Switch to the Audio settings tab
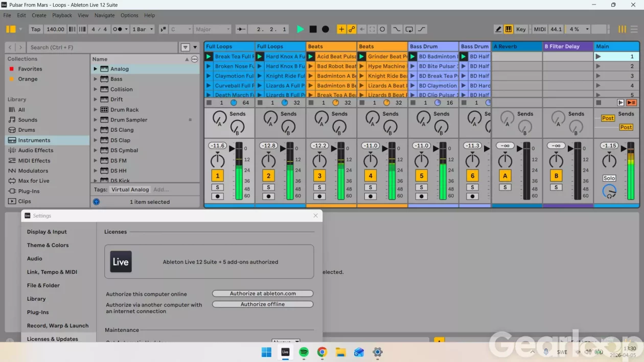Screen dimensions: 644x362 [35, 258]
